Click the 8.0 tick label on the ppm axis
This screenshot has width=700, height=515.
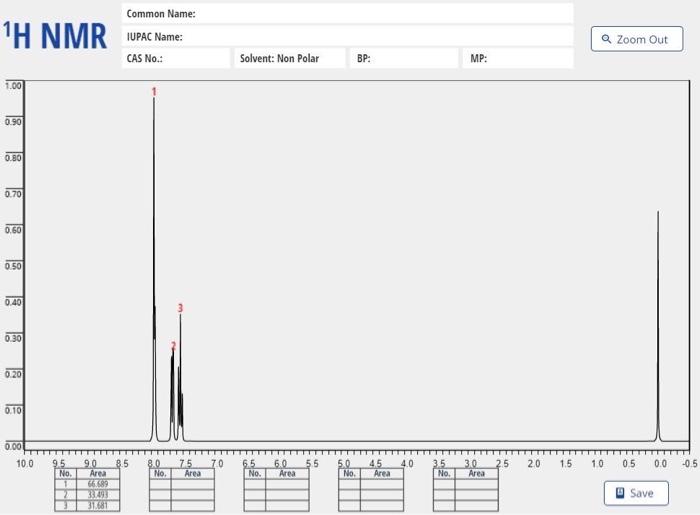154,464
